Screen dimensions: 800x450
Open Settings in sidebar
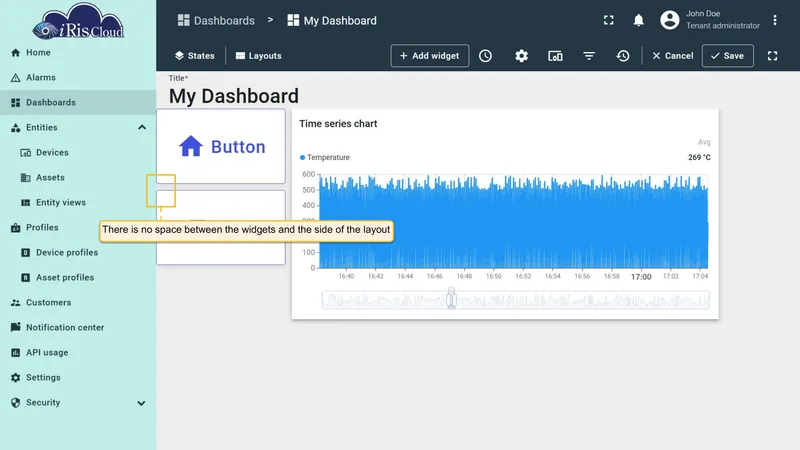(78, 378)
